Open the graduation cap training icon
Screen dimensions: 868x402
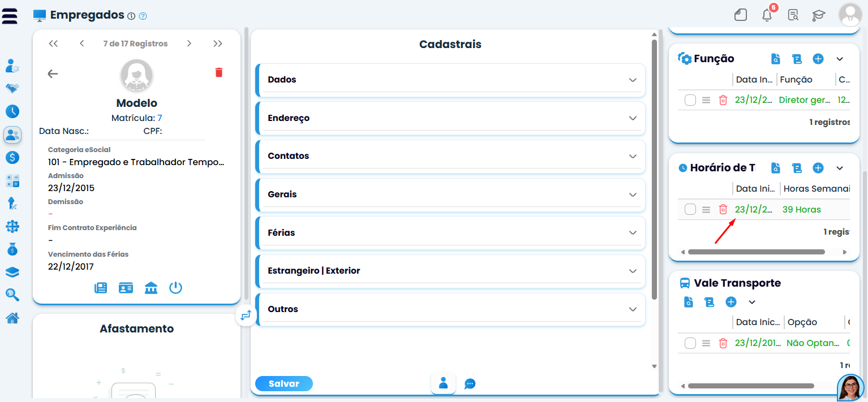(x=818, y=15)
